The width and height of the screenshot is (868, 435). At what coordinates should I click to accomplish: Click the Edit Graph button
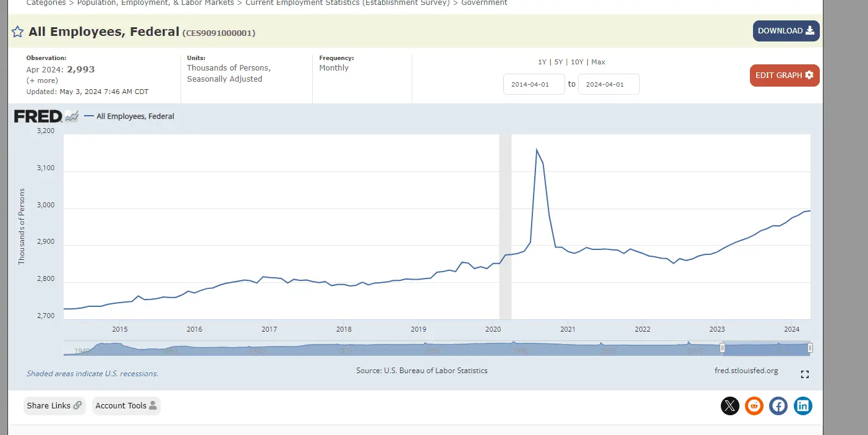coord(784,75)
